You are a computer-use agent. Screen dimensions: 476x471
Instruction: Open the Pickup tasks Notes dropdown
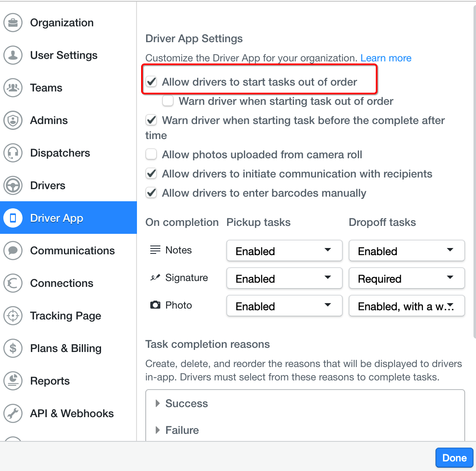point(284,251)
